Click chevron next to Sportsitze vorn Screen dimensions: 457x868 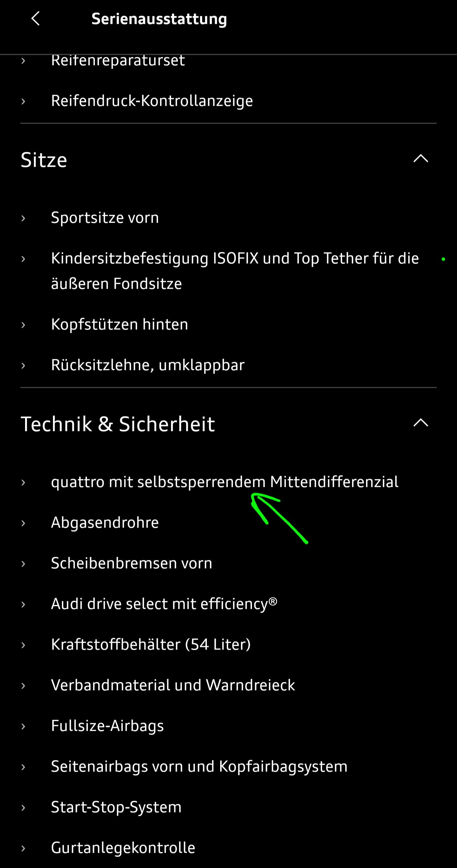pos(23,218)
